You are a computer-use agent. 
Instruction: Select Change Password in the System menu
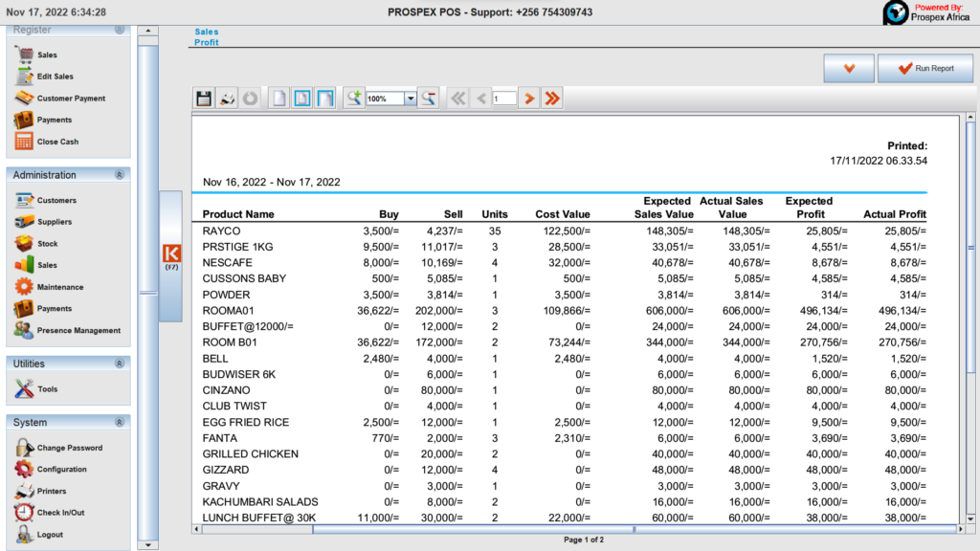(69, 448)
